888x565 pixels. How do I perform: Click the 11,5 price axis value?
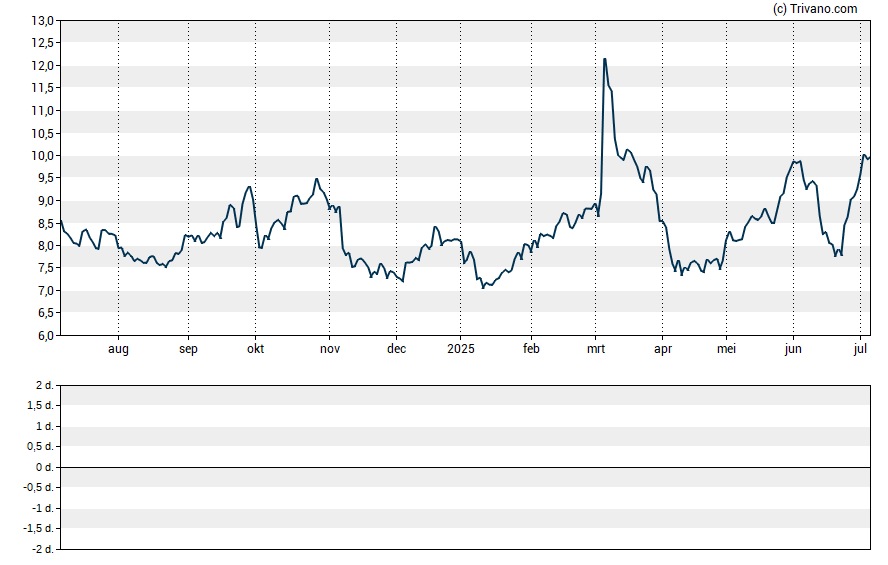pyautogui.click(x=42, y=88)
